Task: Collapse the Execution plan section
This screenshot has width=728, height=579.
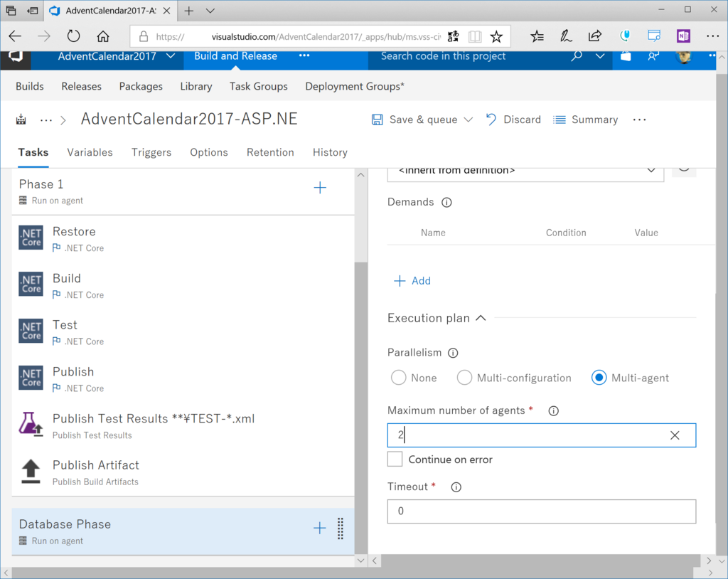Action: [x=481, y=319]
